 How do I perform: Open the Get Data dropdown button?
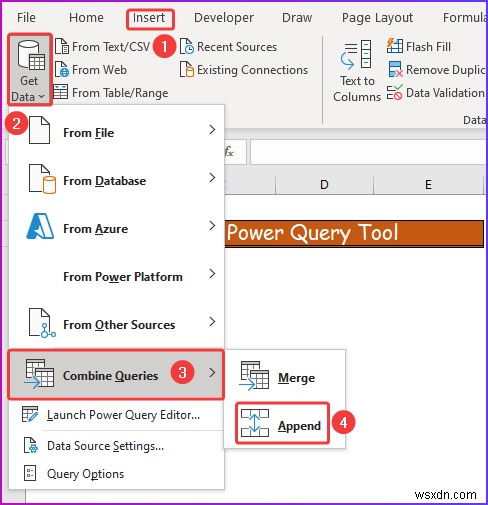pyautogui.click(x=29, y=70)
